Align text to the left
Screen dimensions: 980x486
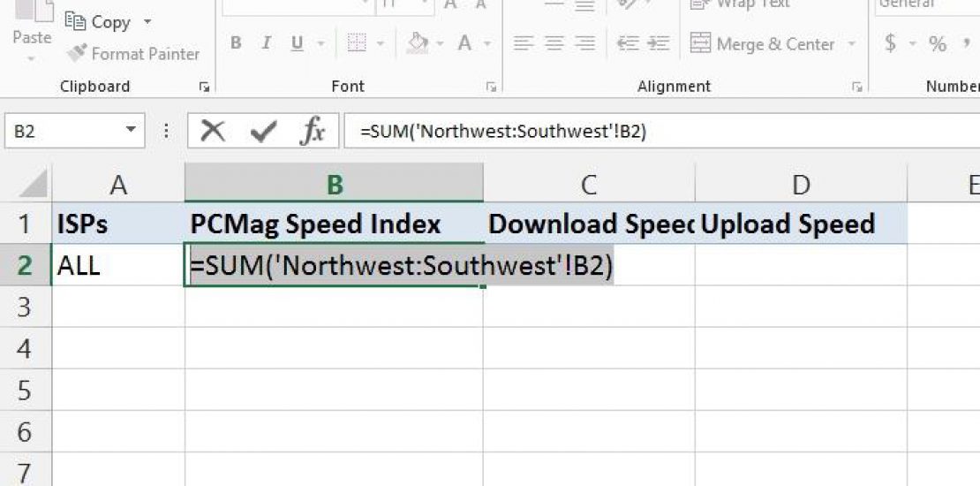(x=524, y=43)
